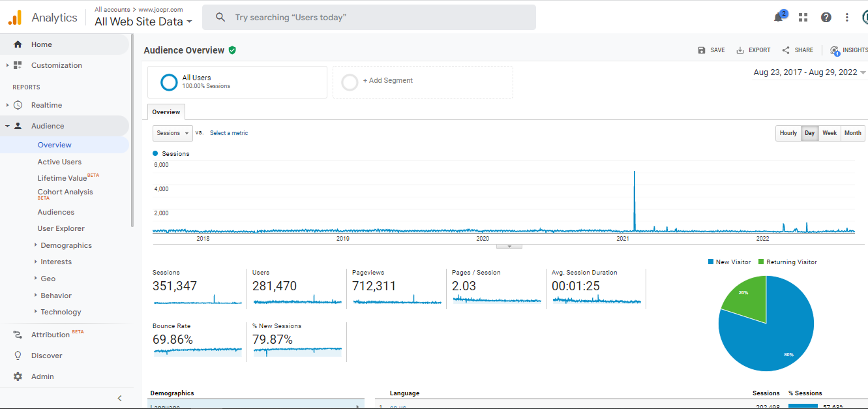Select Overview in Audience menu
868x409 pixels.
tap(55, 145)
